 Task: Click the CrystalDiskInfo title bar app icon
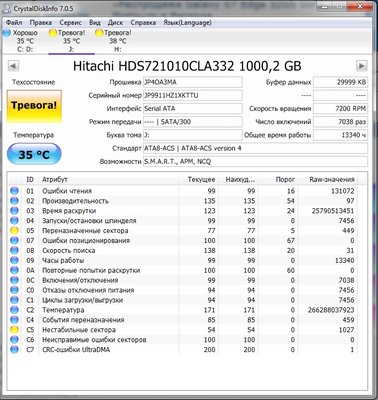(7, 9)
